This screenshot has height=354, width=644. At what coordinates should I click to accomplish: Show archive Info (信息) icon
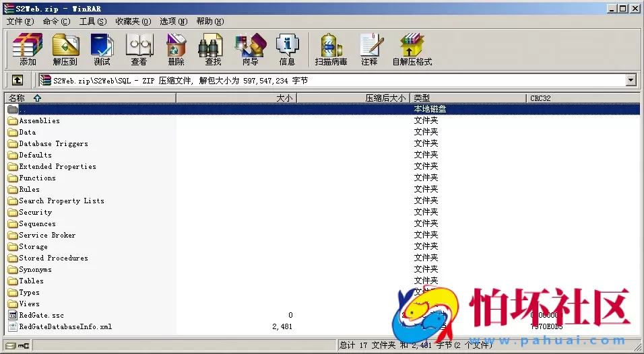[x=287, y=49]
